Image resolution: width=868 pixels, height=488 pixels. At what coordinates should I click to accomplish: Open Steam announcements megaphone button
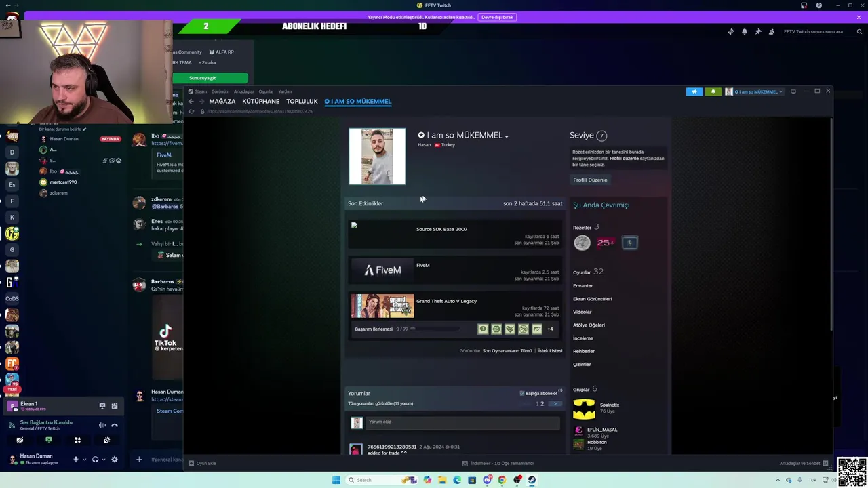[x=694, y=91]
